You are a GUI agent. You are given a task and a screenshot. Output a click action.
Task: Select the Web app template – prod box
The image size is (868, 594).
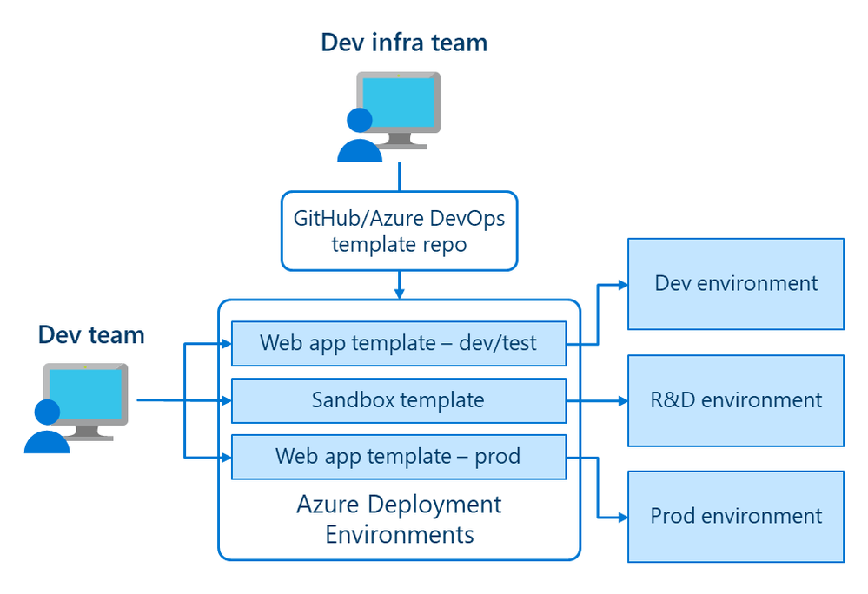[399, 457]
